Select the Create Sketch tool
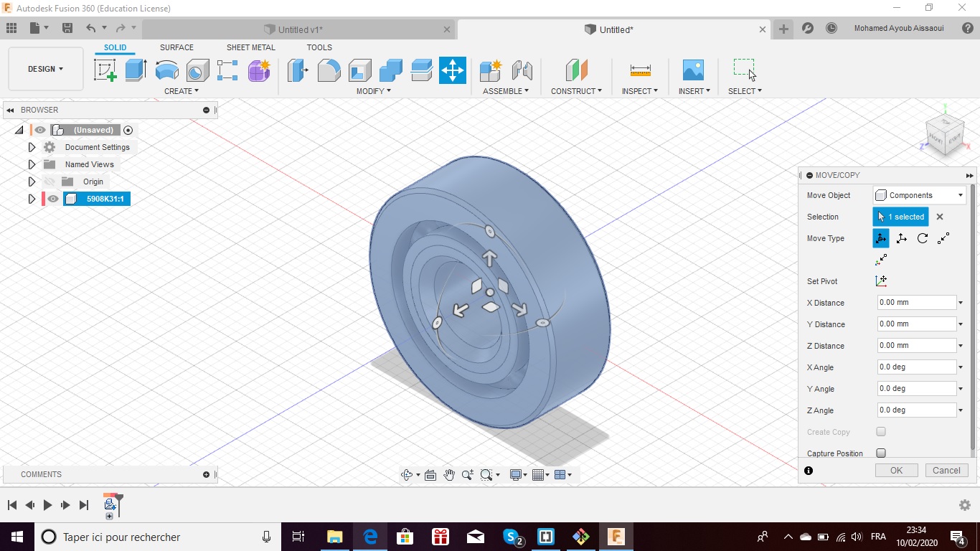Screen dimensions: 980x551 (105, 70)
